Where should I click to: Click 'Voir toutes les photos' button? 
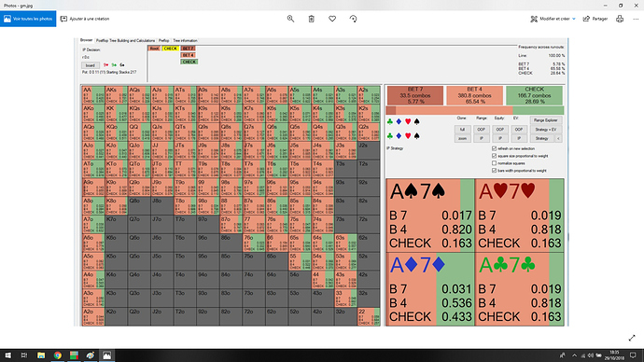(28, 19)
